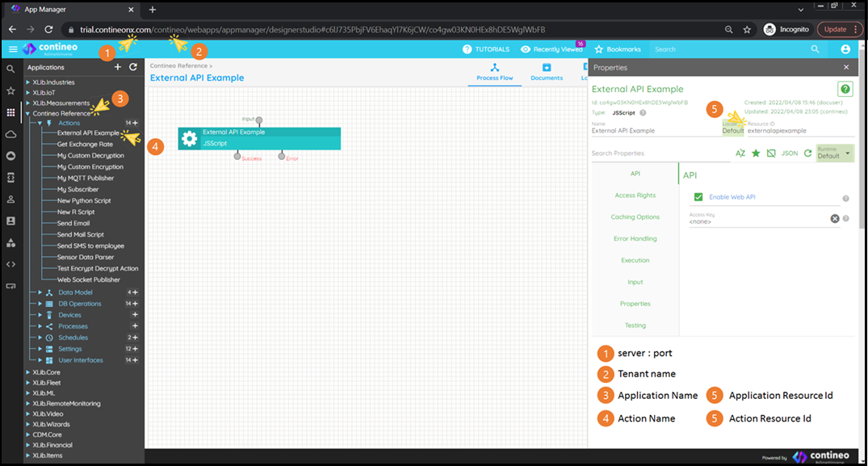
Task: Select the Access Rights properties tab
Action: point(635,195)
